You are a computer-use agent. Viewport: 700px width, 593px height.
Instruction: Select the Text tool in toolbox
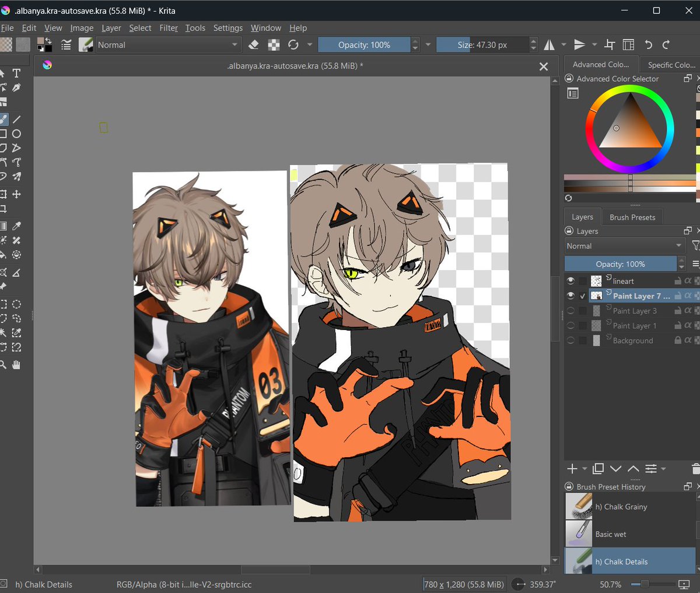(16, 73)
